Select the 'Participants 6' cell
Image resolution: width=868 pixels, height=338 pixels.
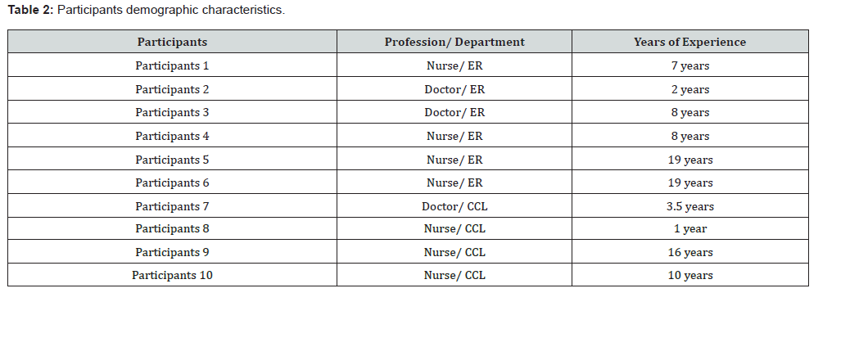coord(172,183)
